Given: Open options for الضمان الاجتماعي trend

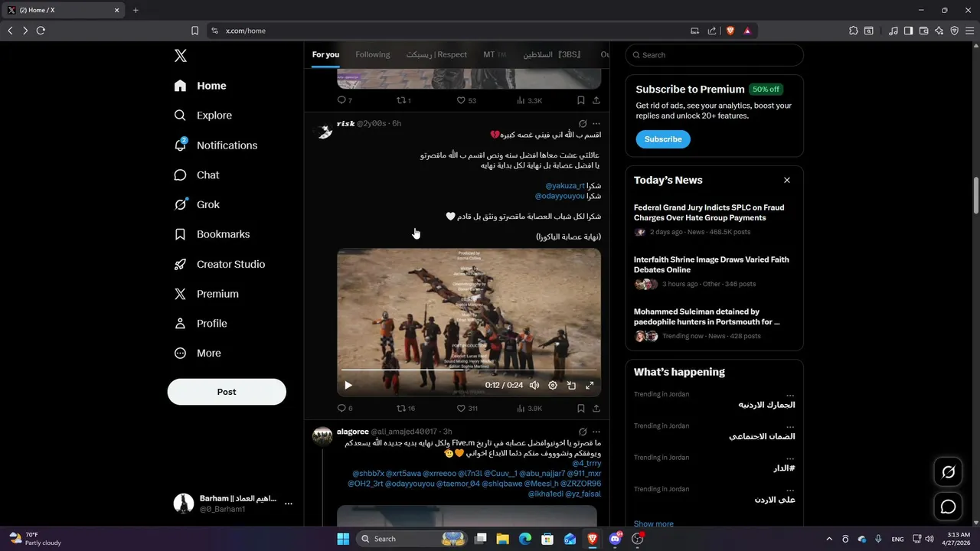Looking at the screenshot, I should (x=790, y=427).
